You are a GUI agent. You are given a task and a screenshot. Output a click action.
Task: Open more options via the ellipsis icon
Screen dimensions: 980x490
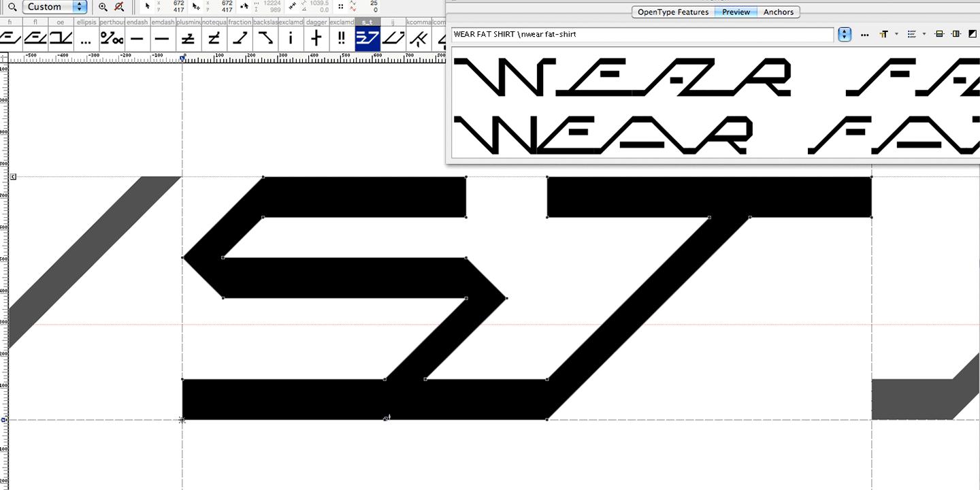pos(864,35)
